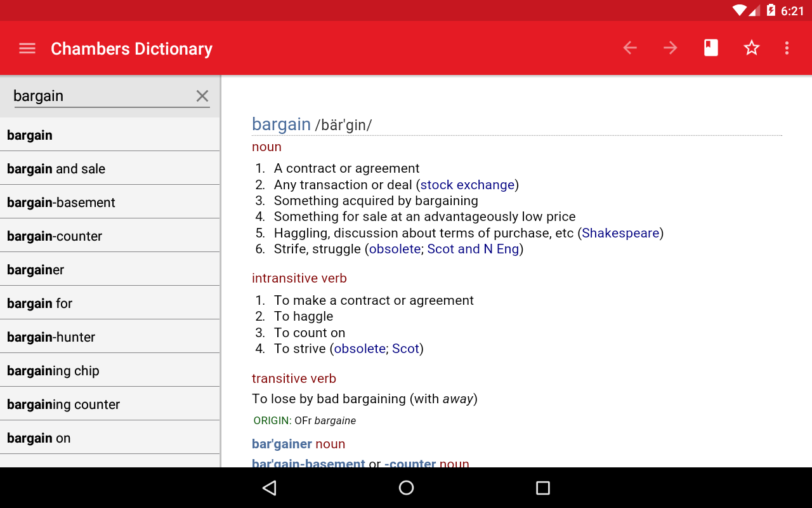The width and height of the screenshot is (812, 508).
Task: Tap the headword bargain in the entry
Action: (x=281, y=124)
